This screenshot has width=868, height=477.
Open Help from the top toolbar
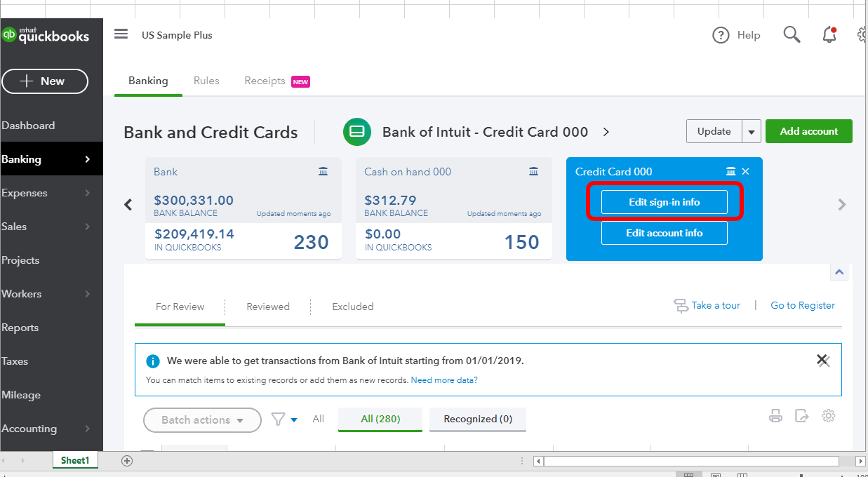click(x=737, y=34)
